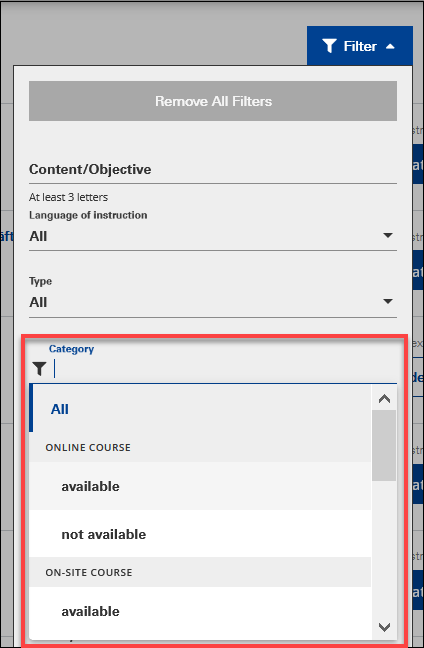Click the Content/Objective text field

pos(213,169)
